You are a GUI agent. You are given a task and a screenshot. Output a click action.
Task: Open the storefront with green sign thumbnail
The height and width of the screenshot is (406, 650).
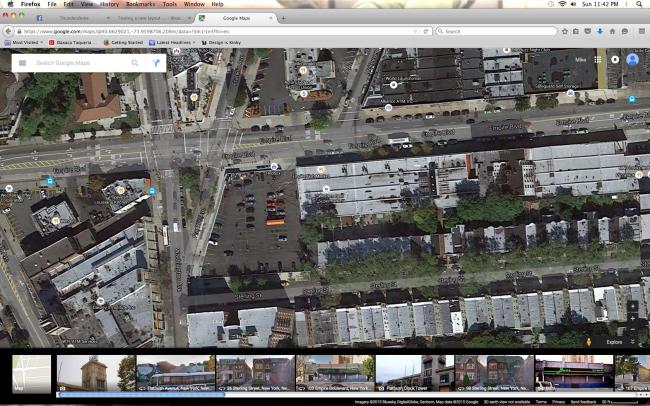pos(574,373)
